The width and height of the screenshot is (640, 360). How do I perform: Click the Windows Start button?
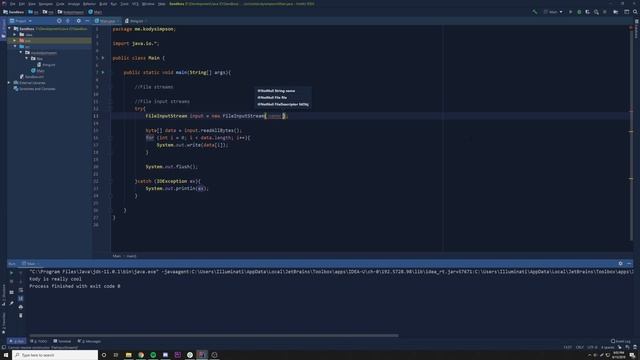pos(6,355)
